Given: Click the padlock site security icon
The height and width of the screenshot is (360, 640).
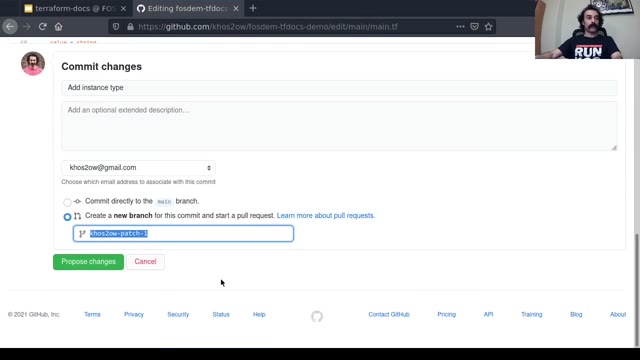Looking at the screenshot, I should [130, 27].
